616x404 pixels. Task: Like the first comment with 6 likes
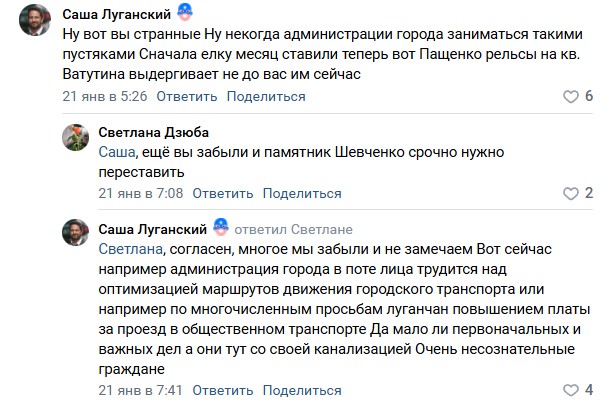tap(571, 96)
